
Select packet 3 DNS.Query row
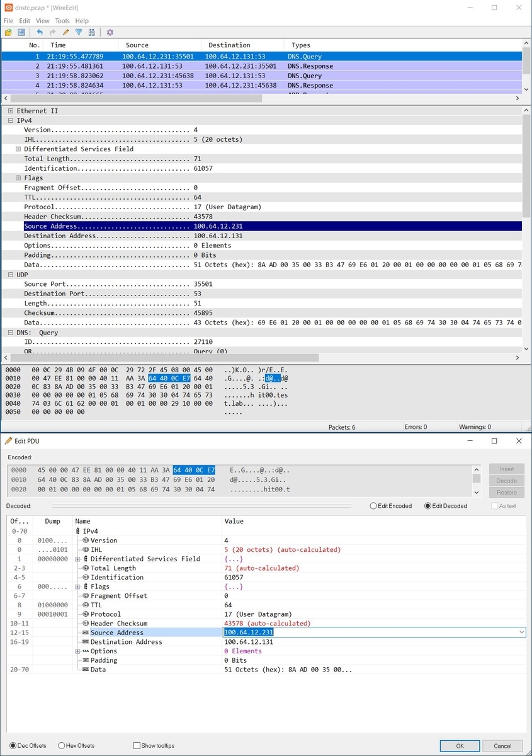(261, 76)
